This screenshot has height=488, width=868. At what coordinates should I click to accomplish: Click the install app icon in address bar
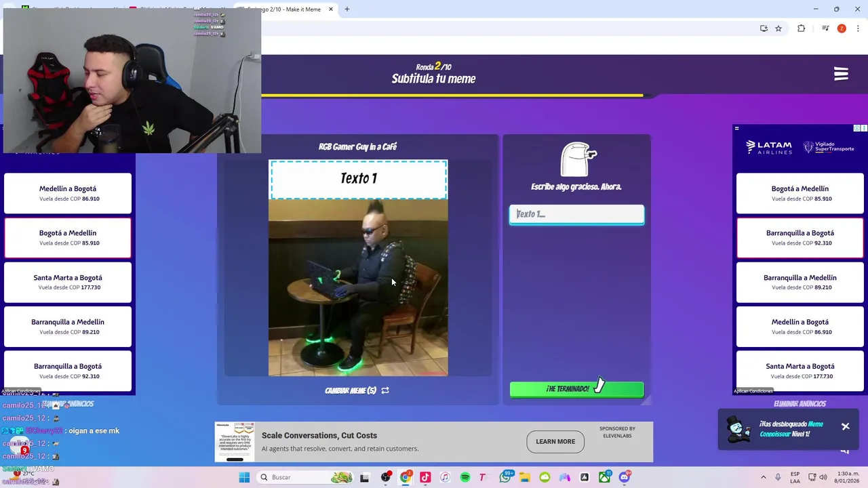click(x=764, y=28)
